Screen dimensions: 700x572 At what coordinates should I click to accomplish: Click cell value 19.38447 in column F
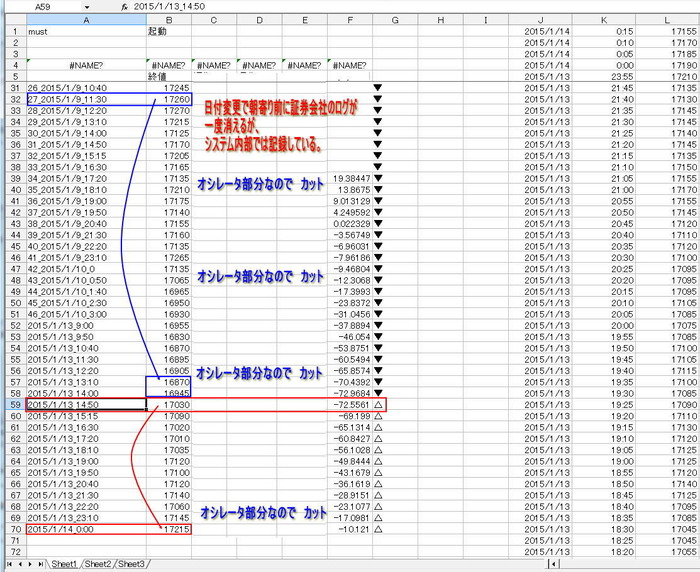pyautogui.click(x=350, y=178)
